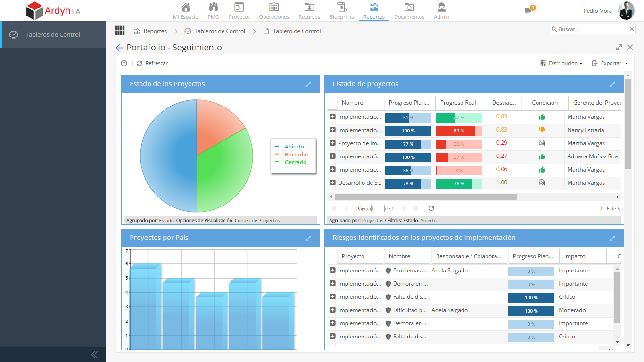The height and width of the screenshot is (362, 644).
Task: Open Proyecto module
Action: 239,11
